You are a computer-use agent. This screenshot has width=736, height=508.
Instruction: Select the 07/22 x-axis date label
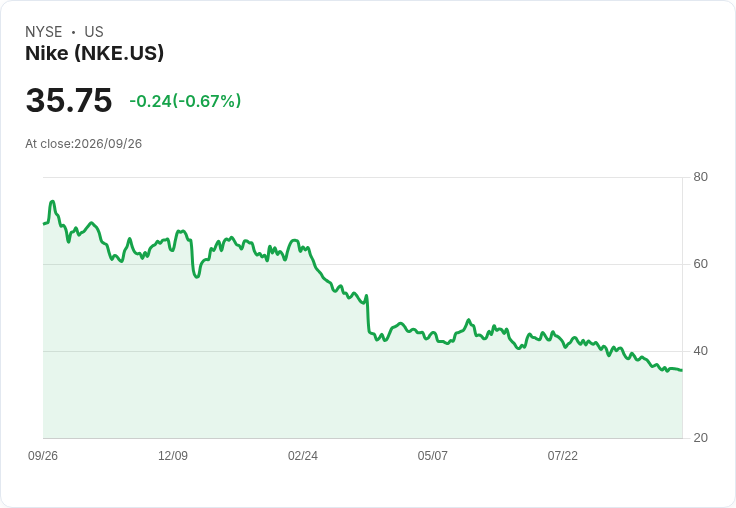coord(562,455)
